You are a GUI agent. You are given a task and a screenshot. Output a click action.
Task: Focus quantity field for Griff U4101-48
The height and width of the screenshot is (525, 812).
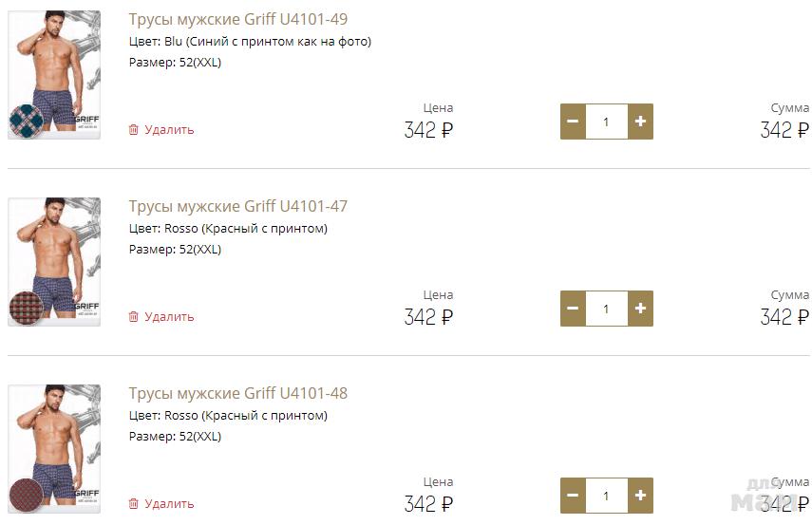[x=606, y=496]
